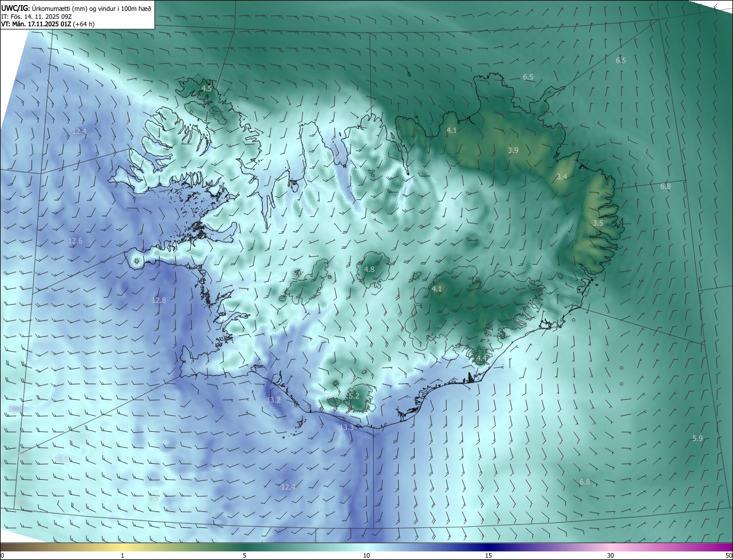Click the 13.2 value label on the map
Screen dimensions: 733x560
(274, 400)
